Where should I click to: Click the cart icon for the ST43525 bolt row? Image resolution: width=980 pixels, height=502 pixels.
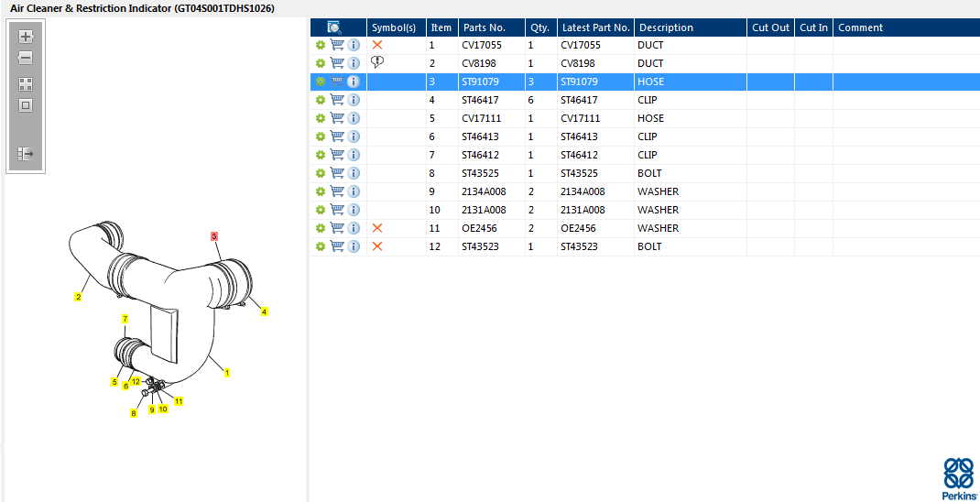tap(337, 173)
